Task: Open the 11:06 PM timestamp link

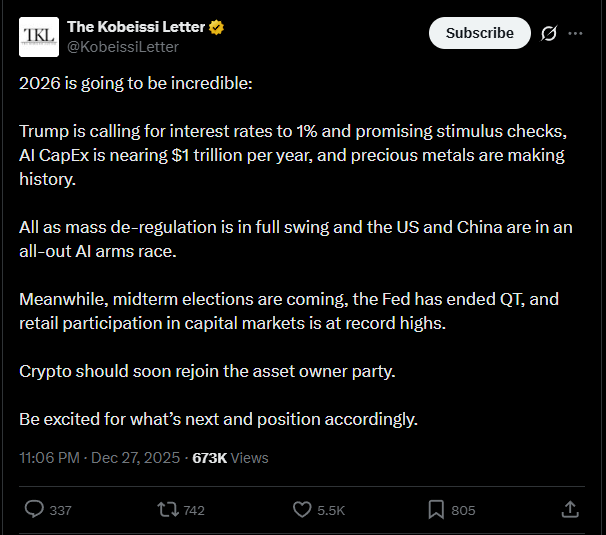Action: coord(49,458)
